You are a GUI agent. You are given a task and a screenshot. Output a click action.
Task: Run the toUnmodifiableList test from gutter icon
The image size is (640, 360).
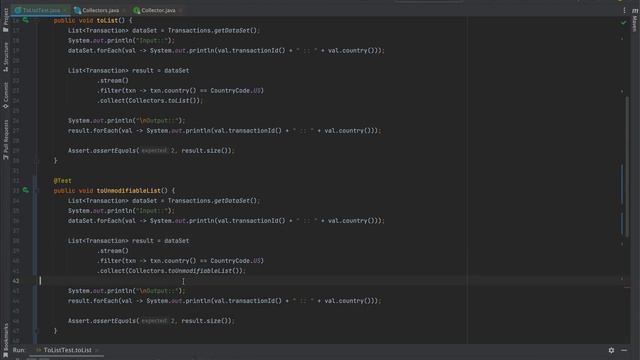tap(25, 190)
